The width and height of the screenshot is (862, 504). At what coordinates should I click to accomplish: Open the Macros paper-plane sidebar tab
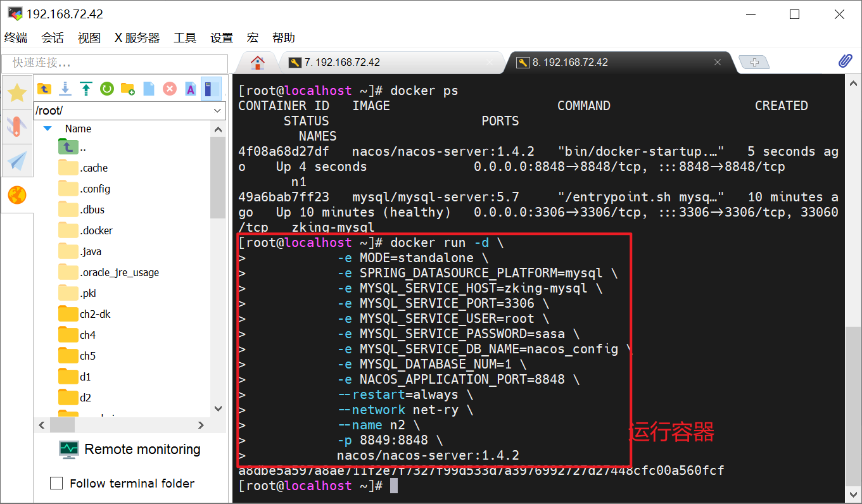tap(17, 161)
